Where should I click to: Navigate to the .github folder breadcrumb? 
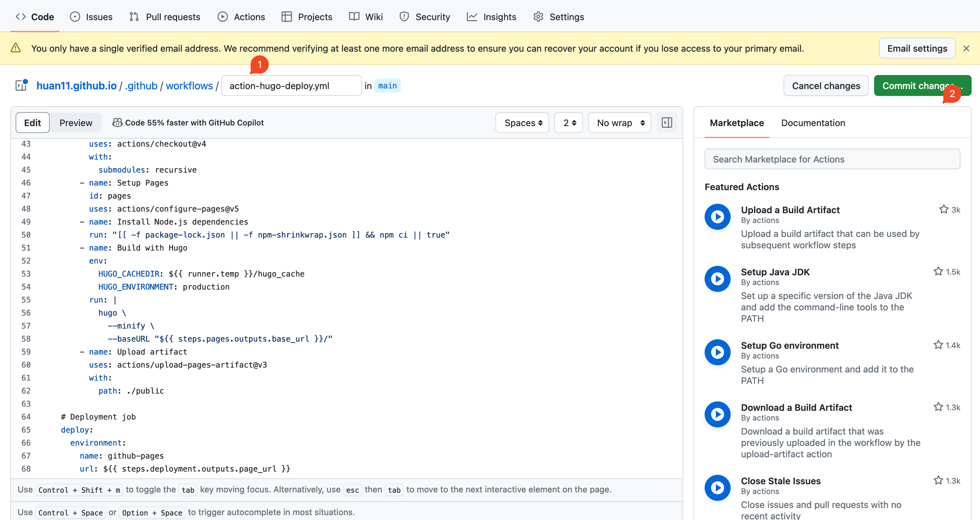pos(141,86)
